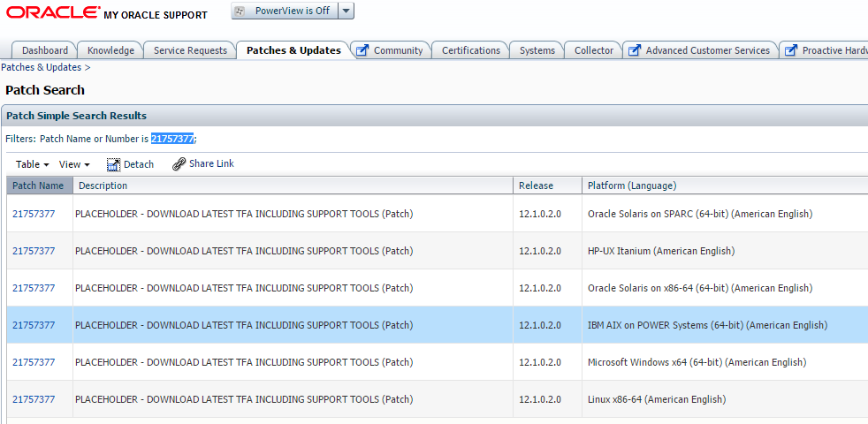Click the 12.1.0.2.0 release in the HP-UX row
Viewport: 868px width, 424px height.
point(540,251)
